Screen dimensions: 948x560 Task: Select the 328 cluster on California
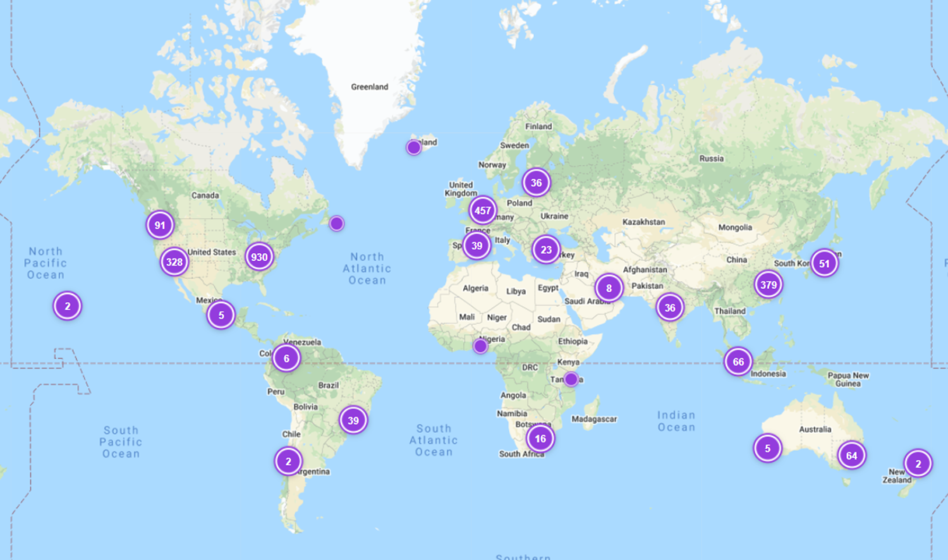[x=174, y=262]
